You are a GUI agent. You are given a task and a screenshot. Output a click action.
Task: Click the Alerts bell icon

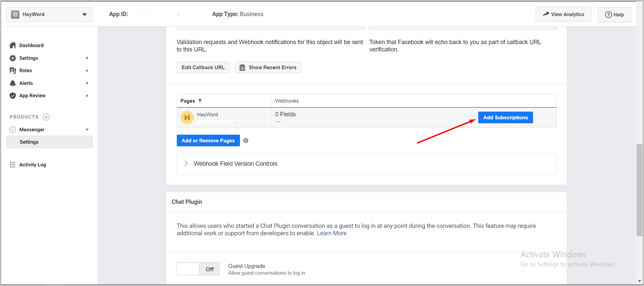pos(13,83)
